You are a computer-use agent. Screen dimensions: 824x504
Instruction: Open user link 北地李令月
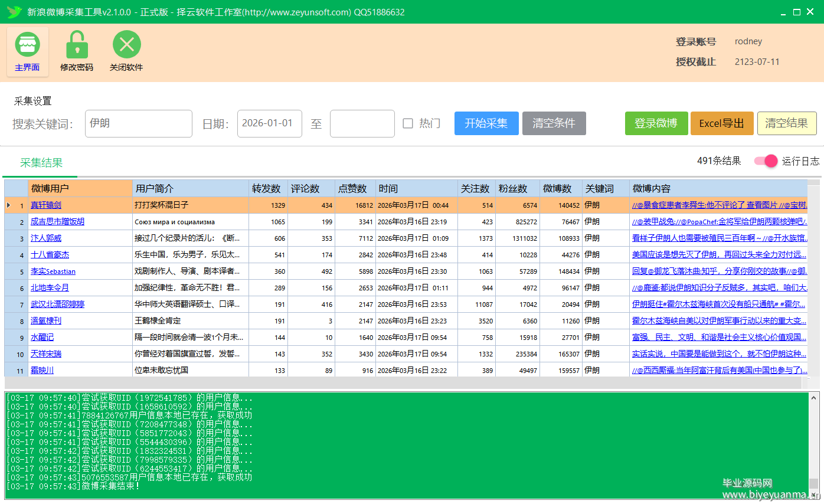tap(50, 288)
